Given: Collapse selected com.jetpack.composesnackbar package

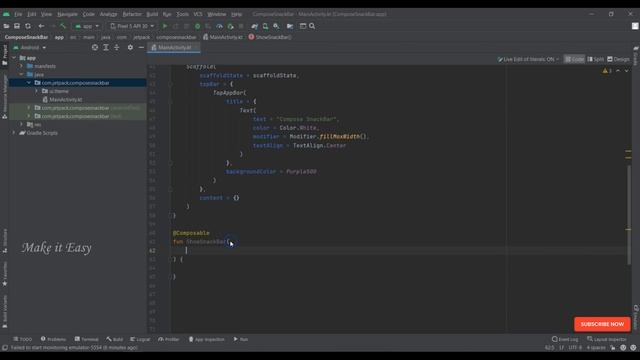Looking at the screenshot, I should (x=29, y=83).
